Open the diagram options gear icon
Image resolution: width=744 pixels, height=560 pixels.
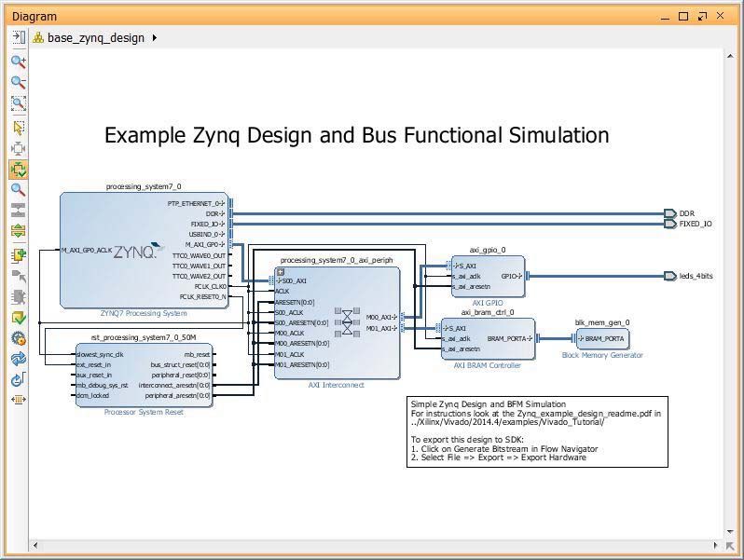(x=18, y=338)
